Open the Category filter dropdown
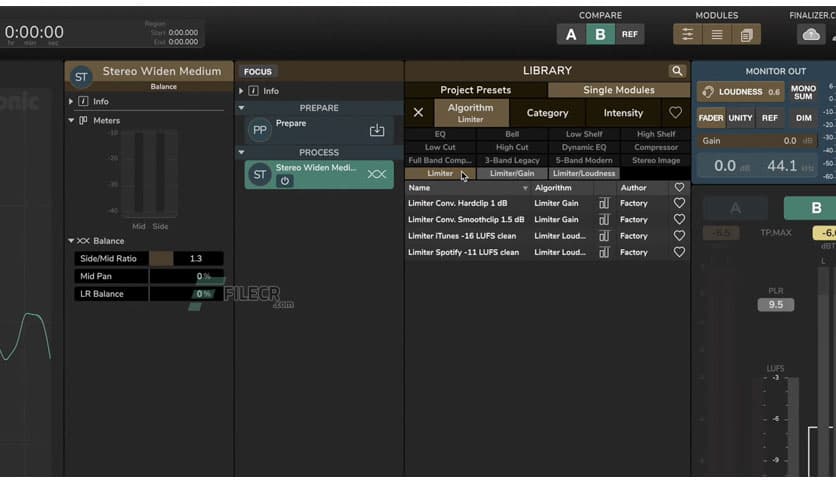Viewport: 836px width, 484px height. pyautogui.click(x=547, y=113)
